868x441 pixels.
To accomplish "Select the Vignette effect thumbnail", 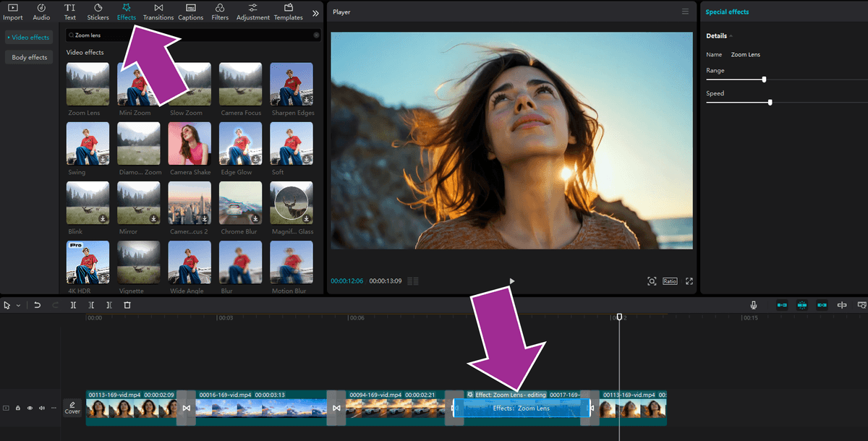I will 139,262.
